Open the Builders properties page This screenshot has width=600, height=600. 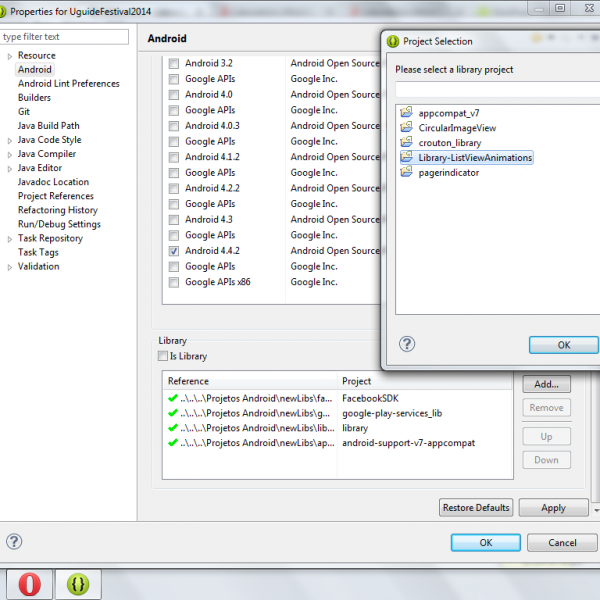[34, 98]
